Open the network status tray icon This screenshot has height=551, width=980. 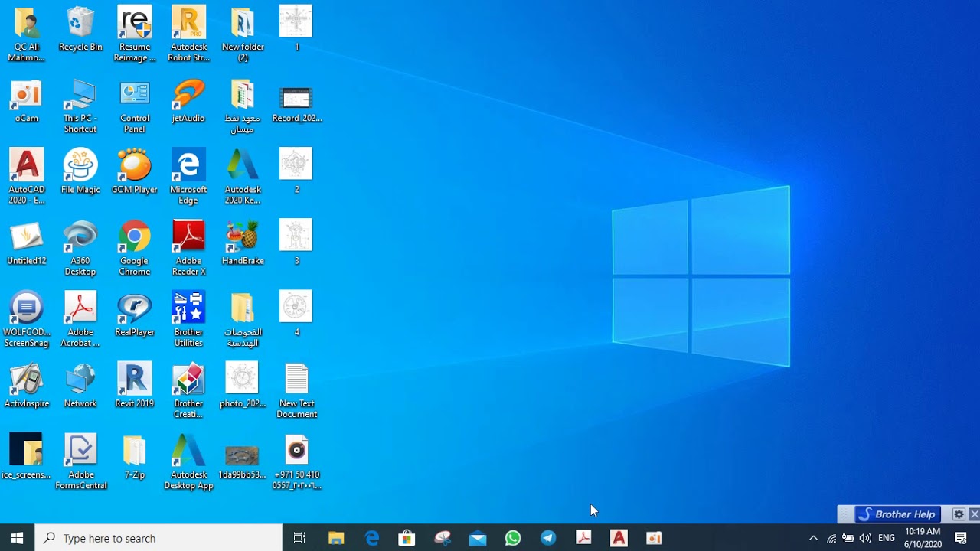[831, 538]
